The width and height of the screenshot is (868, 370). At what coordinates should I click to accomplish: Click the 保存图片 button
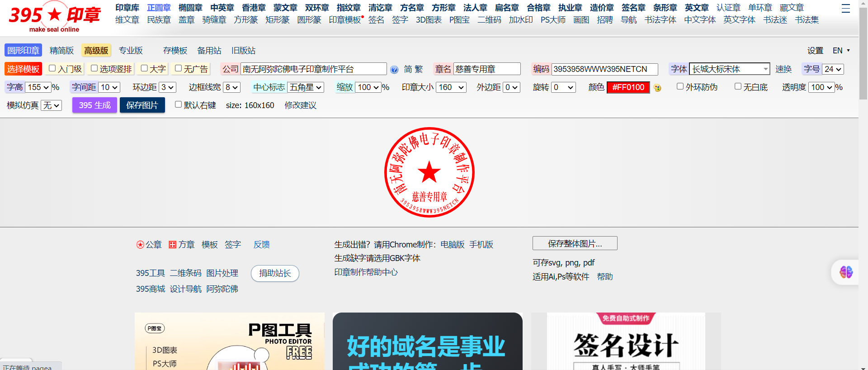coord(142,105)
